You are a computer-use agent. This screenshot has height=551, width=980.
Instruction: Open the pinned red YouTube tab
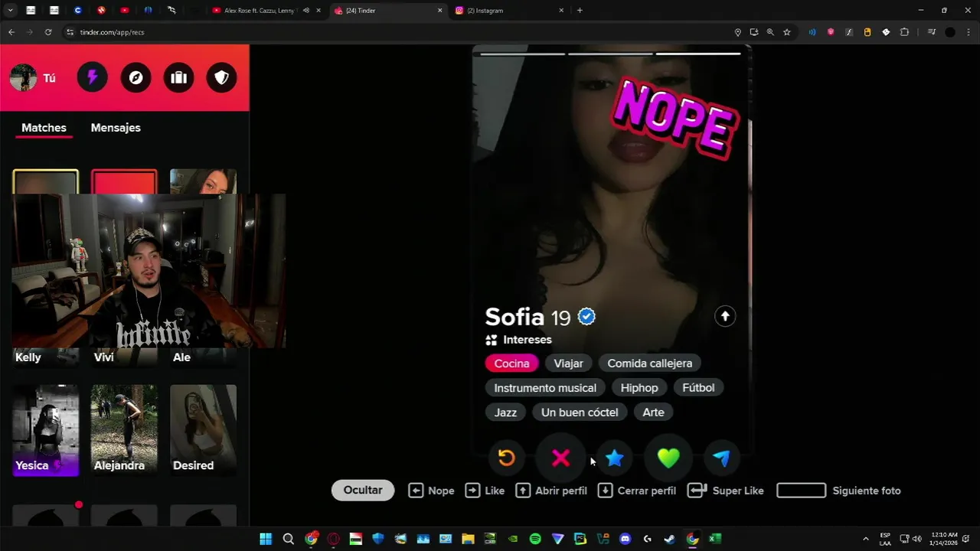click(125, 11)
